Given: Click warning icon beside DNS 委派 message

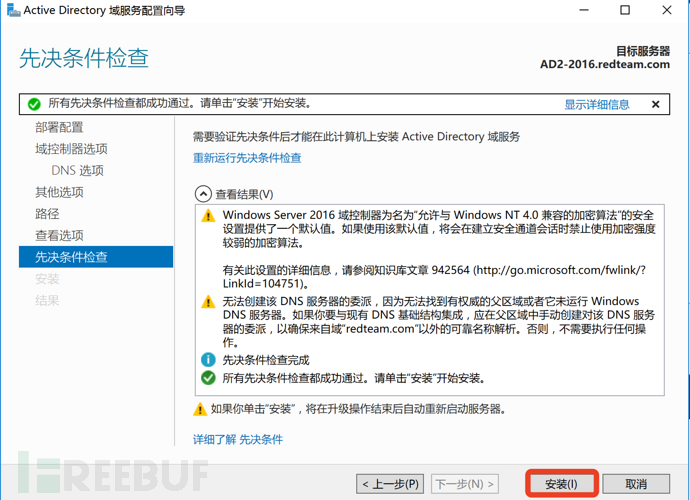Looking at the screenshot, I should (x=208, y=302).
